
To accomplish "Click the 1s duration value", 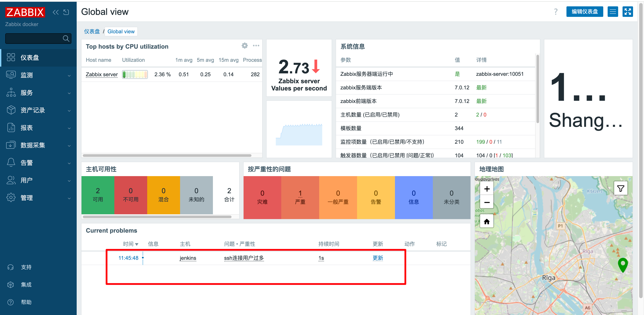I will click(x=321, y=258).
